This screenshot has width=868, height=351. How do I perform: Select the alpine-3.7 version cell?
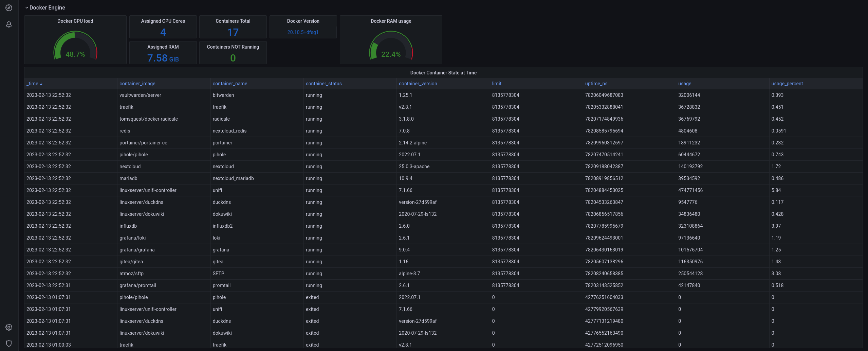pos(443,274)
